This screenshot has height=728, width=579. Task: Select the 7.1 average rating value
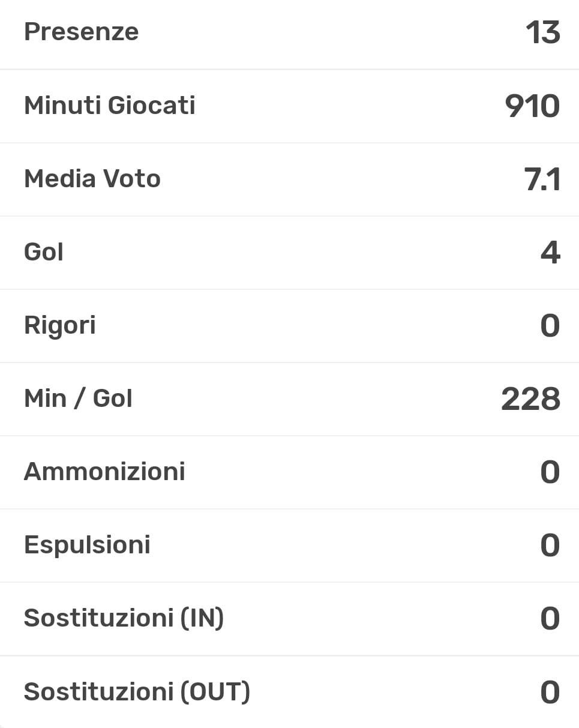(542, 179)
